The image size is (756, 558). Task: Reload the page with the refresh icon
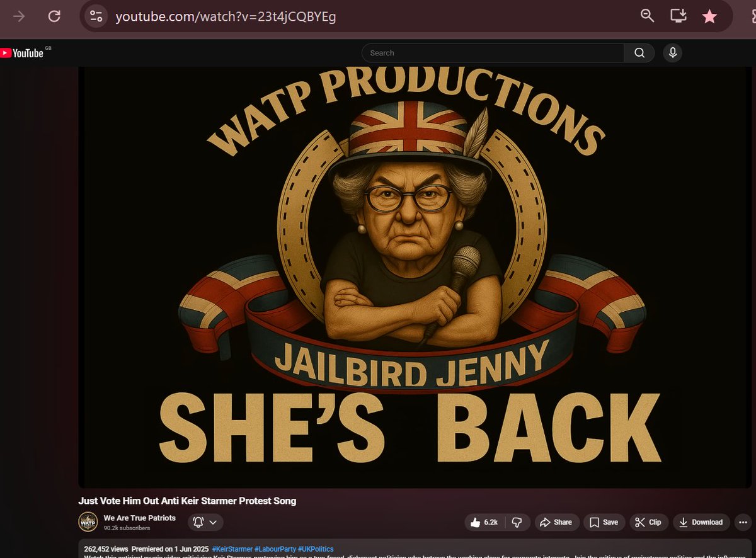(x=54, y=16)
